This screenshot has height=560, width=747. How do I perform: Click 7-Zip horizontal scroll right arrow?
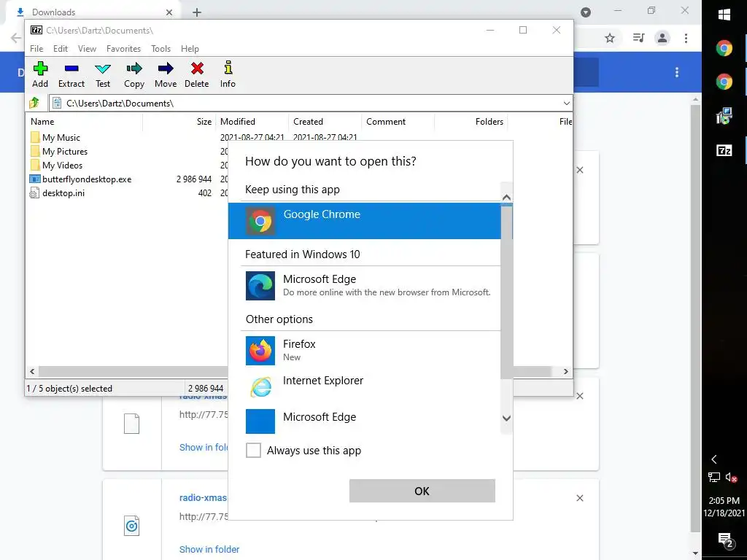[566, 371]
